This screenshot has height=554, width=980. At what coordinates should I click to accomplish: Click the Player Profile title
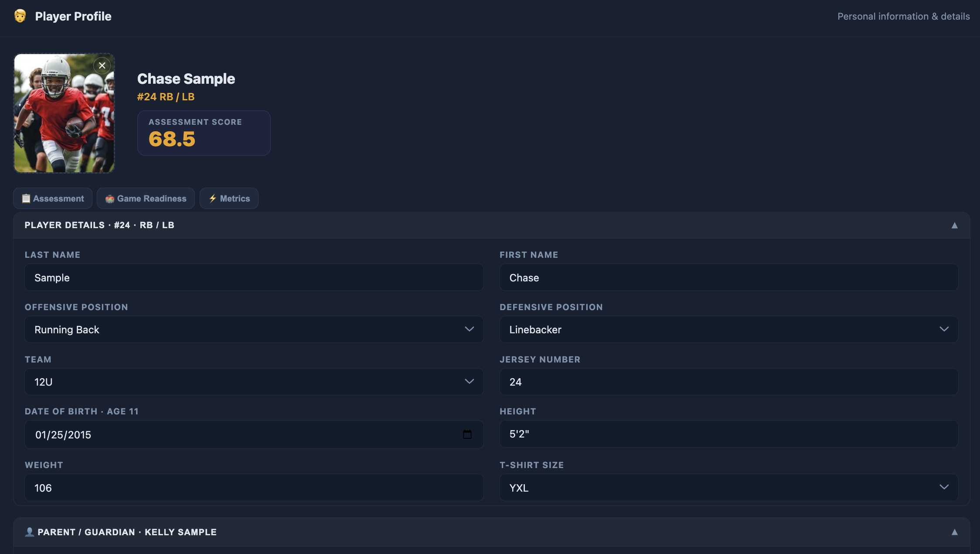tap(73, 16)
